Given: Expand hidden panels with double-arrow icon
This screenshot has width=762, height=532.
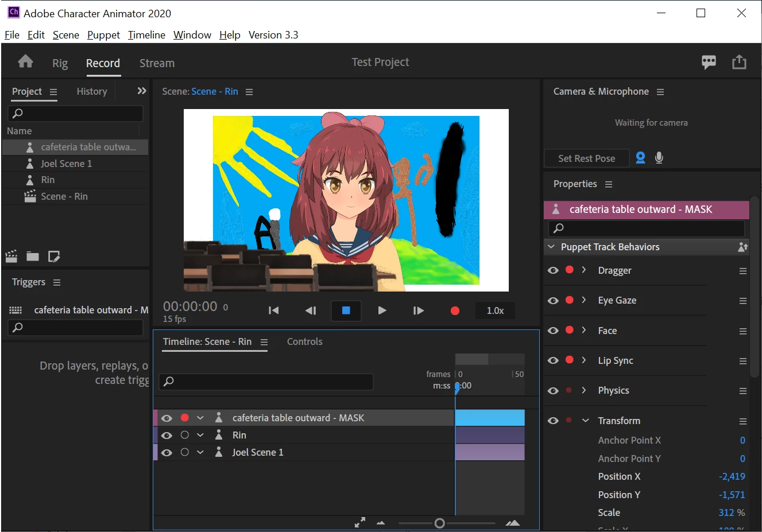Looking at the screenshot, I should 142,91.
